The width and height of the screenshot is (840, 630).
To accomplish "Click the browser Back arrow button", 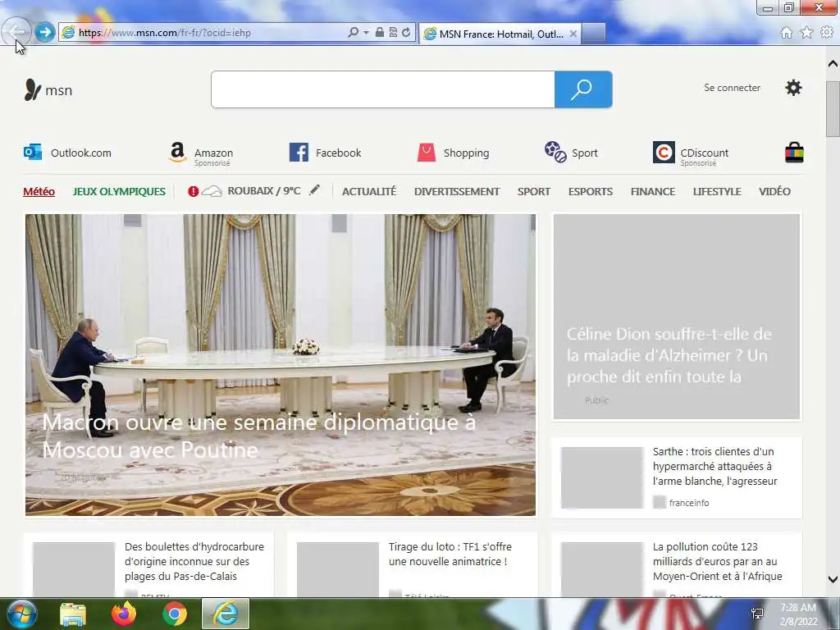I will point(16,31).
